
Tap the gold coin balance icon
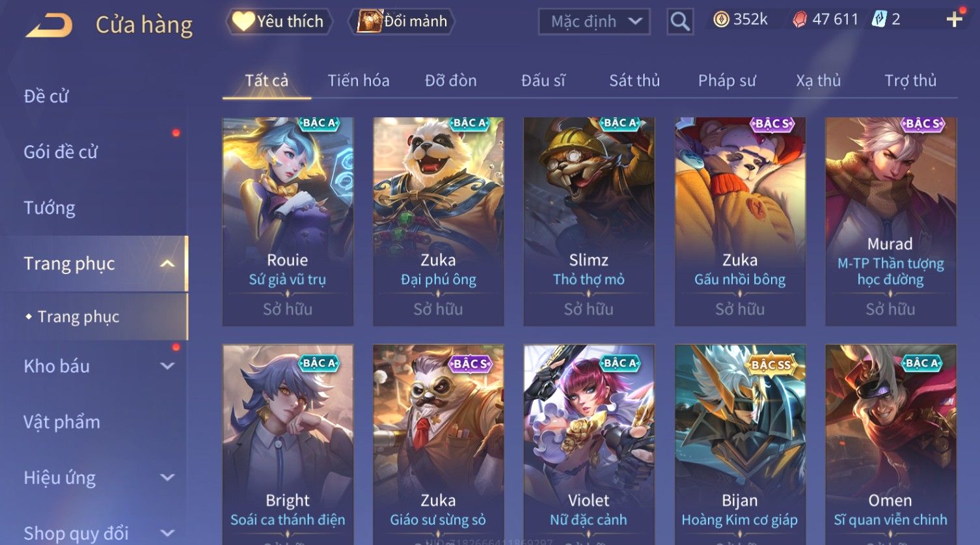[721, 20]
